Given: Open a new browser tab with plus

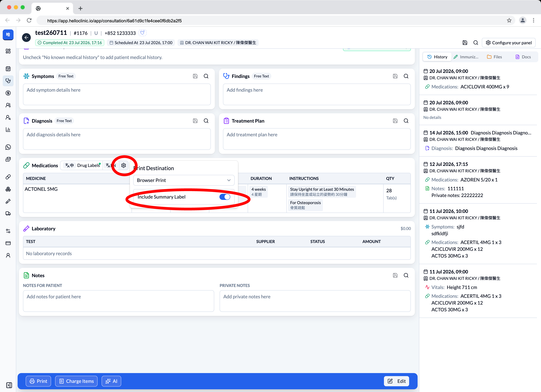Looking at the screenshot, I should 80,9.
